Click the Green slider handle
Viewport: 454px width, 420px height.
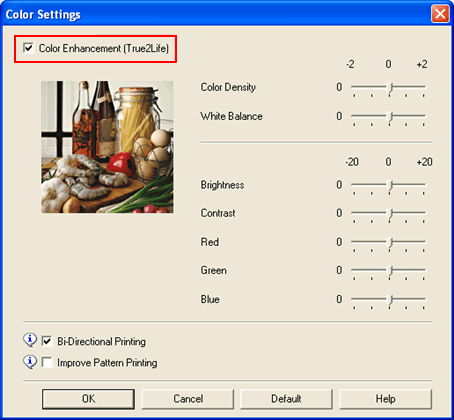click(x=390, y=270)
